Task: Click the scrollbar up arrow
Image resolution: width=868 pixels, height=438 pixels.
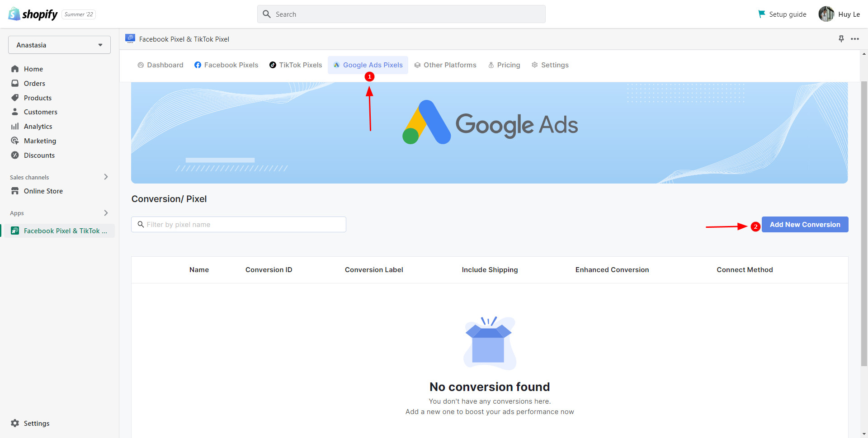Action: (x=864, y=54)
